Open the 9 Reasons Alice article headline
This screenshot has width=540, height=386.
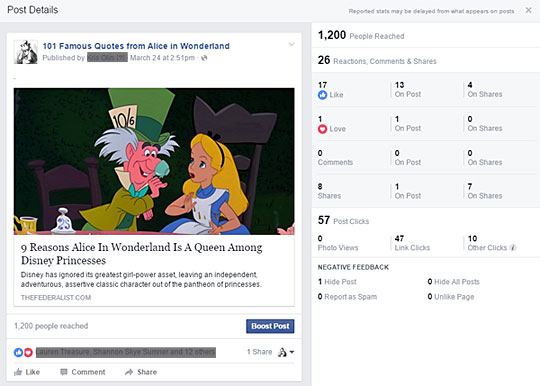pos(142,253)
